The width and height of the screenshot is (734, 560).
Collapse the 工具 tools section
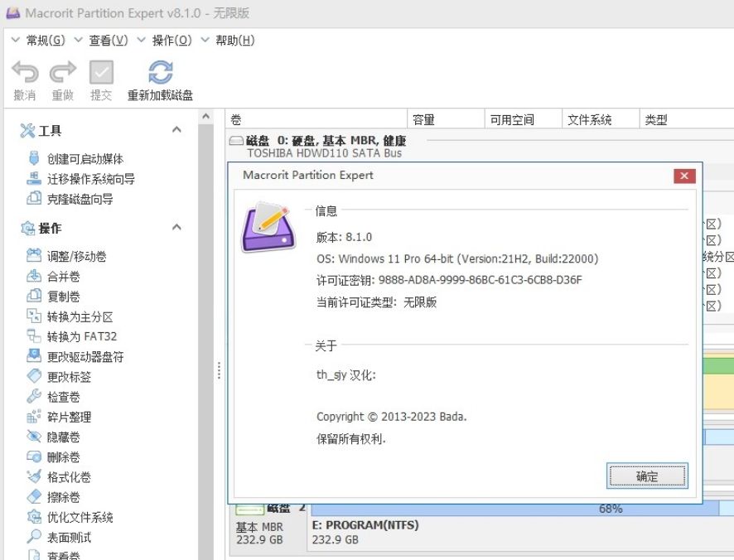[176, 129]
